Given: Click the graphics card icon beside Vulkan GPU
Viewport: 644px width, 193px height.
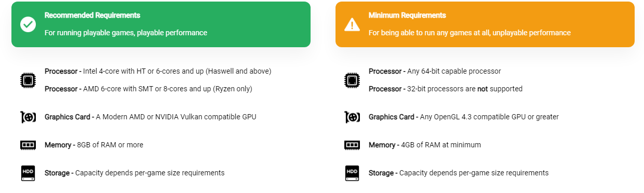Looking at the screenshot, I should [28, 117].
